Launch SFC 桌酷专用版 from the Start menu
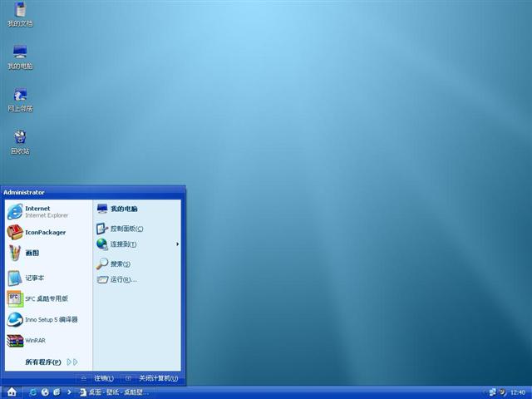Viewport: 532px width, 399px height. tap(48, 298)
